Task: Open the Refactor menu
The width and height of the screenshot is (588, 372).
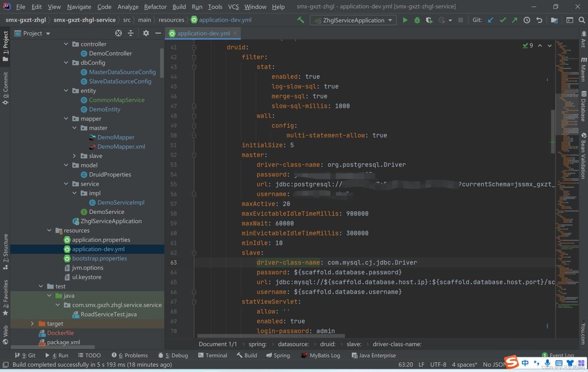Action: coord(155,7)
